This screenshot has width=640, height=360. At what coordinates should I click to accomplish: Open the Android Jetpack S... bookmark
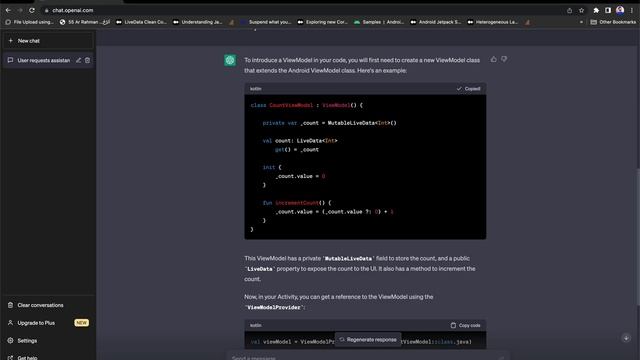tap(436, 22)
